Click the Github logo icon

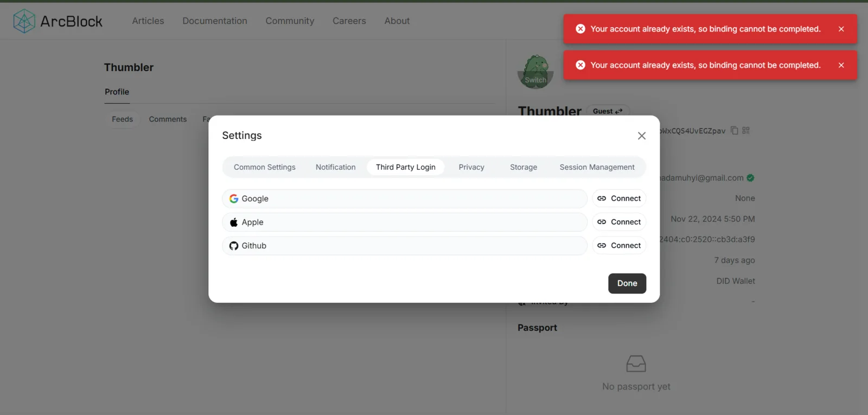pos(234,246)
